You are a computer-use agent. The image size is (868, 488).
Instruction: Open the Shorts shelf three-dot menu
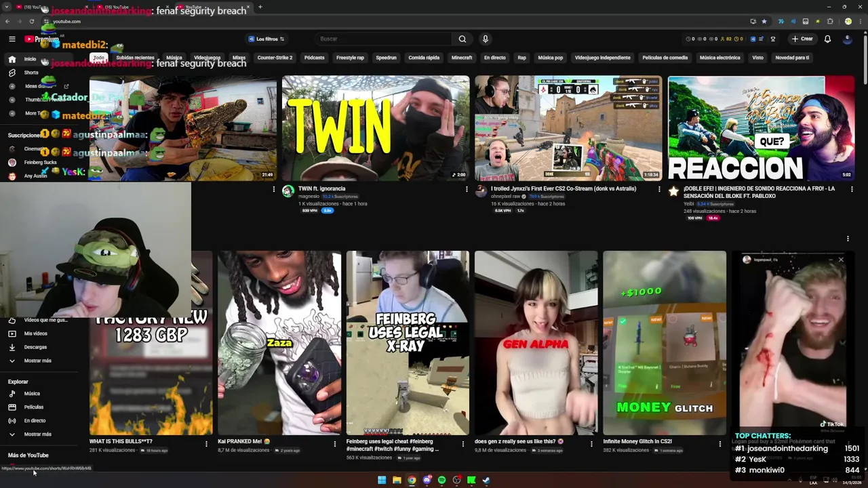848,239
